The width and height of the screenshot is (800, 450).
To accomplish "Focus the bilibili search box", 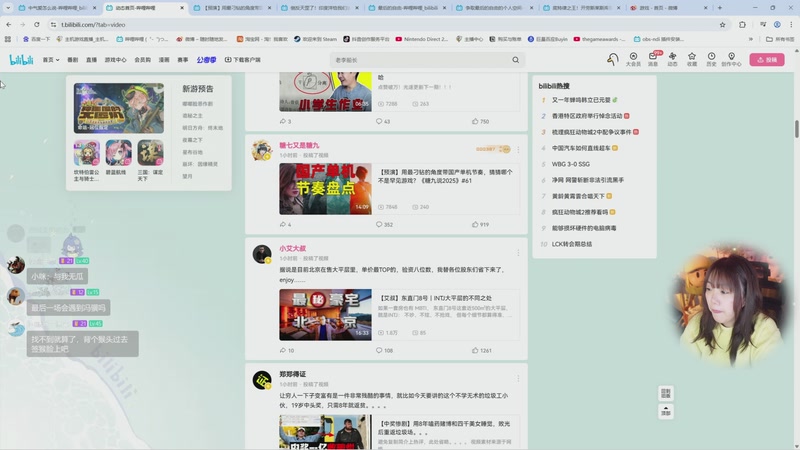I will pyautogui.click(x=421, y=60).
